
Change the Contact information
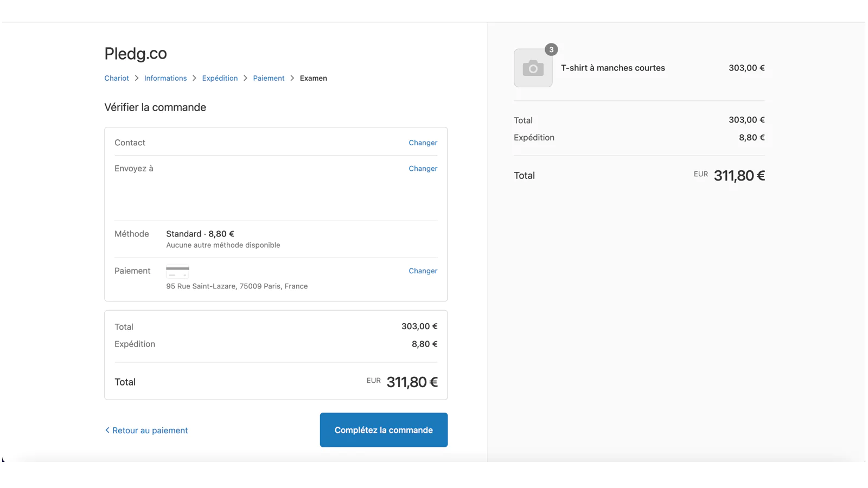(x=423, y=143)
